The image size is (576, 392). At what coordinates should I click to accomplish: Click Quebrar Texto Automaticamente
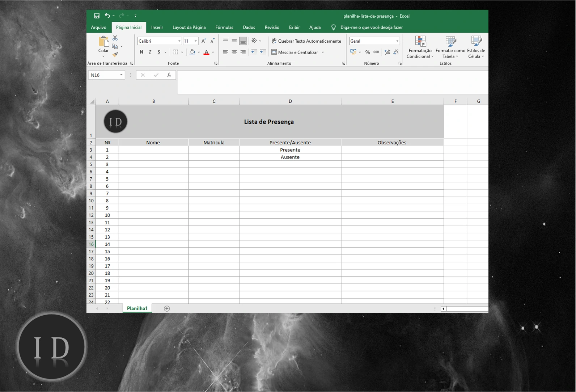tap(306, 41)
